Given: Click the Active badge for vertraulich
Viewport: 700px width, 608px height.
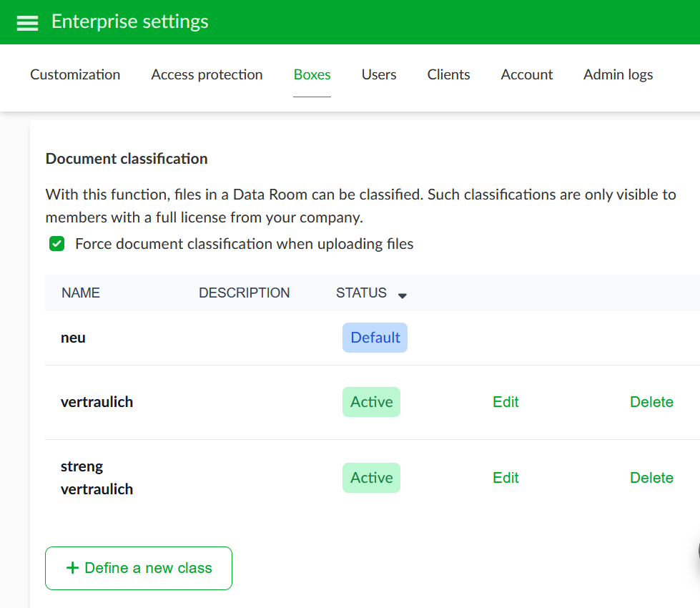Looking at the screenshot, I should coord(371,402).
